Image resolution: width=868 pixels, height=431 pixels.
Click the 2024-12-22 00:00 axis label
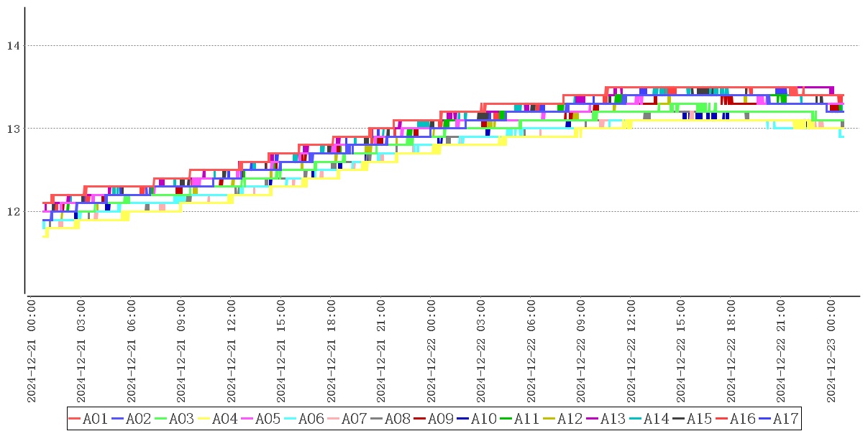point(432,351)
